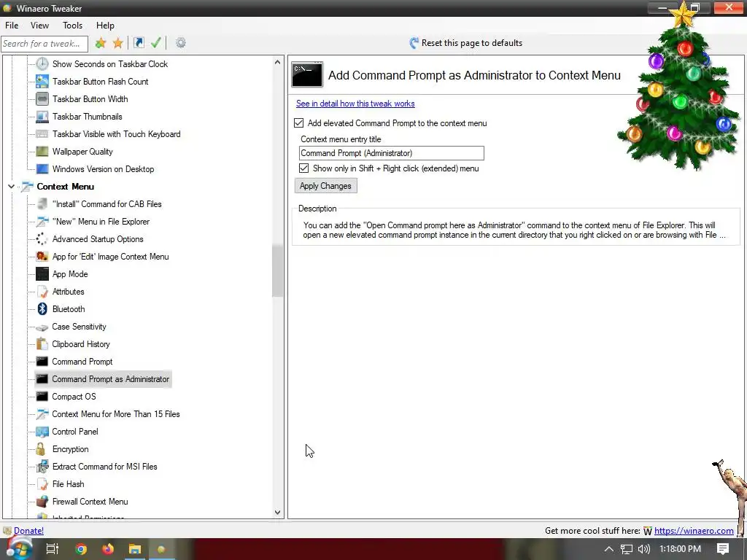
Task: Click the Wallpaper Quality icon
Action: pos(42,152)
